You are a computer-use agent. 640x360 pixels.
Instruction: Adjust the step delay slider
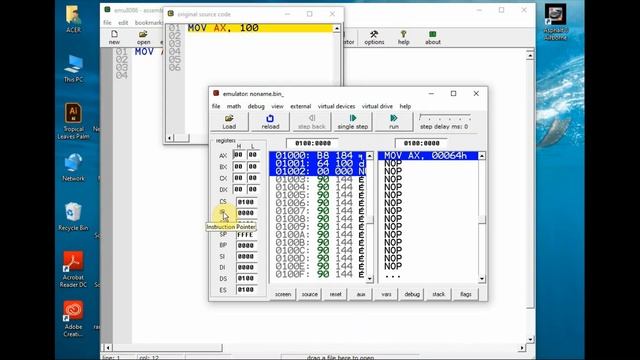pyautogui.click(x=445, y=118)
